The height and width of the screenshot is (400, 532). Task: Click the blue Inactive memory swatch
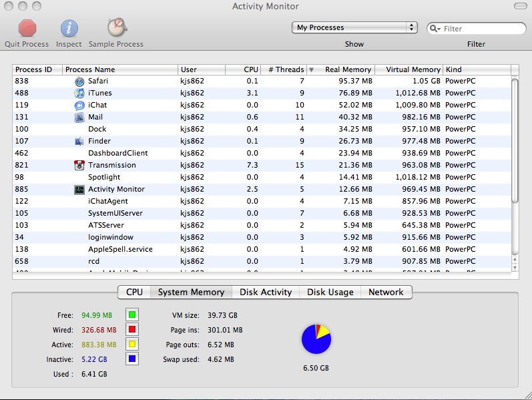coord(132,359)
